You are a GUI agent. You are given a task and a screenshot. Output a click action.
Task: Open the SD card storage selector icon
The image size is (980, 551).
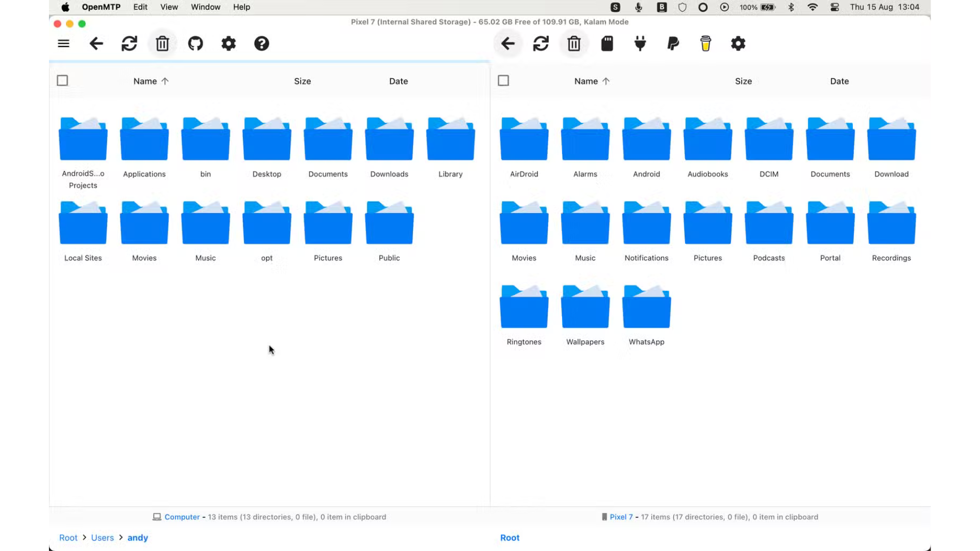tap(607, 44)
